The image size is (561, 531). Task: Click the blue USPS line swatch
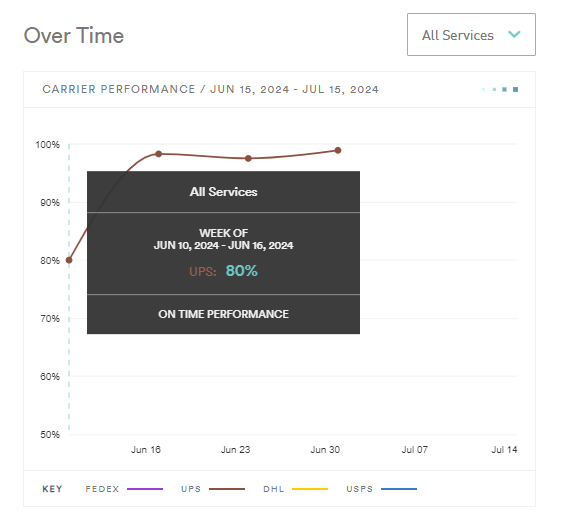click(399, 489)
